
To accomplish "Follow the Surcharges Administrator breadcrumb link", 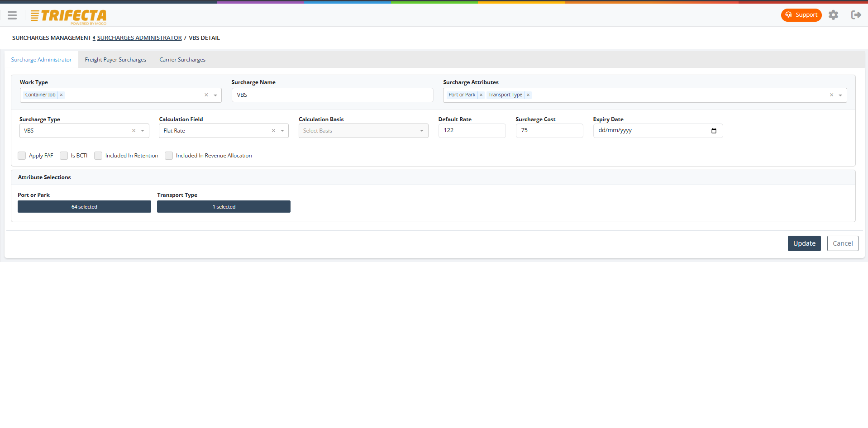I will point(139,38).
